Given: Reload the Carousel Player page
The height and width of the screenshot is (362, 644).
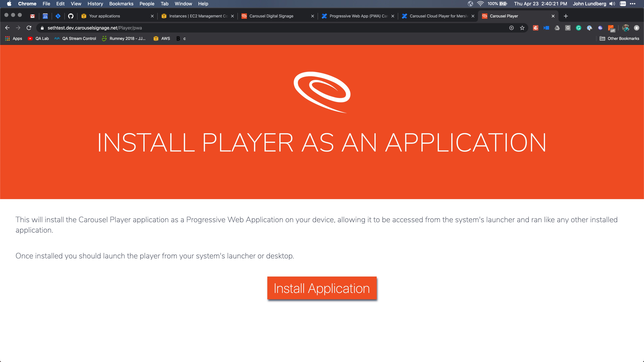Looking at the screenshot, I should [29, 28].
